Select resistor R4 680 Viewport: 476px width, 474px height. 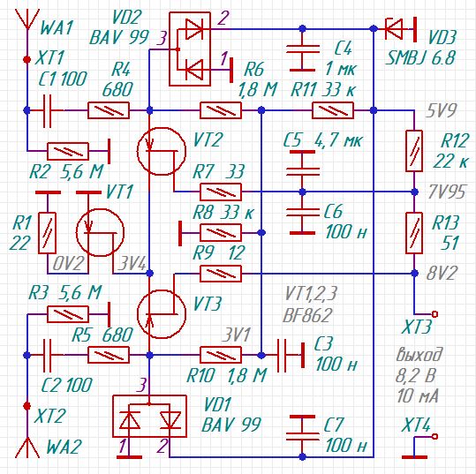point(109,110)
